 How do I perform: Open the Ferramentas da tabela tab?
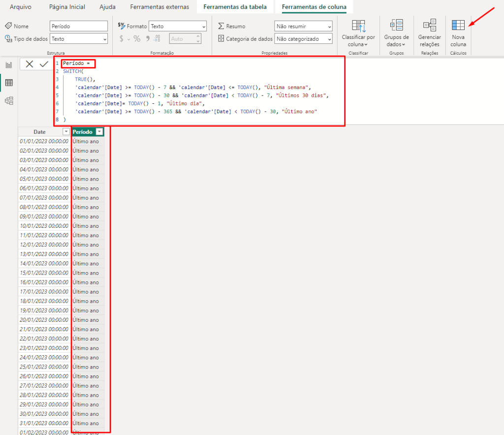click(x=235, y=7)
